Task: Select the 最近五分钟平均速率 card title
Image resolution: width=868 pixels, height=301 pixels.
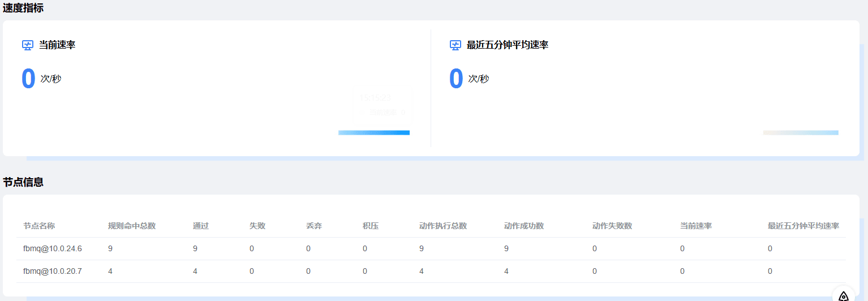Action: pyautogui.click(x=508, y=45)
